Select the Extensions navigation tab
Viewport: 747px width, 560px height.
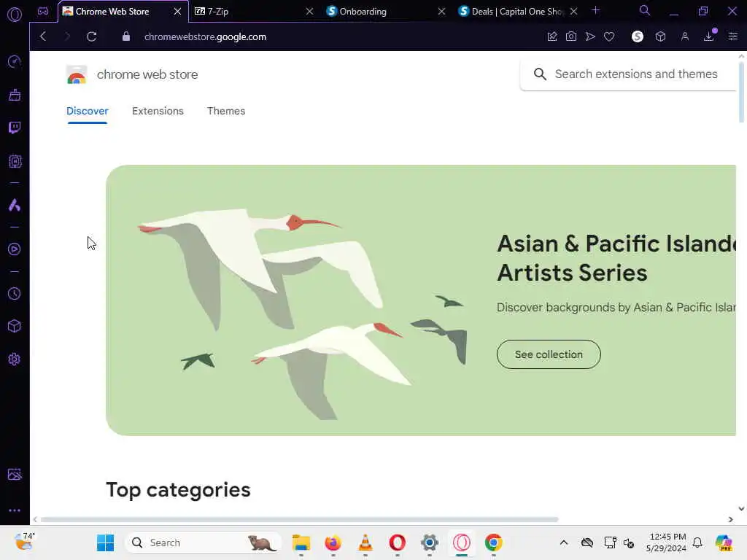coord(158,111)
